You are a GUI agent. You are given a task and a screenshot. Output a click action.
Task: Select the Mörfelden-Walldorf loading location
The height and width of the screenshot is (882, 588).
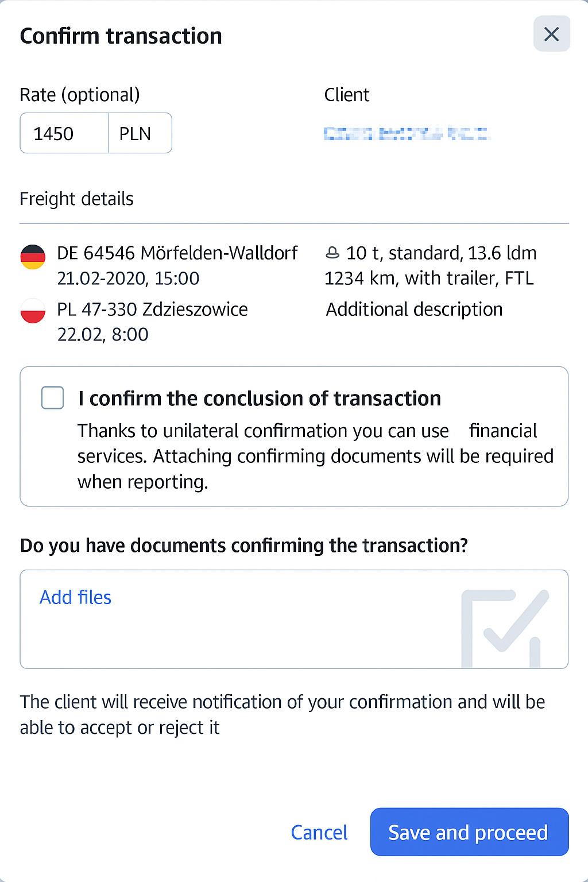(x=177, y=253)
